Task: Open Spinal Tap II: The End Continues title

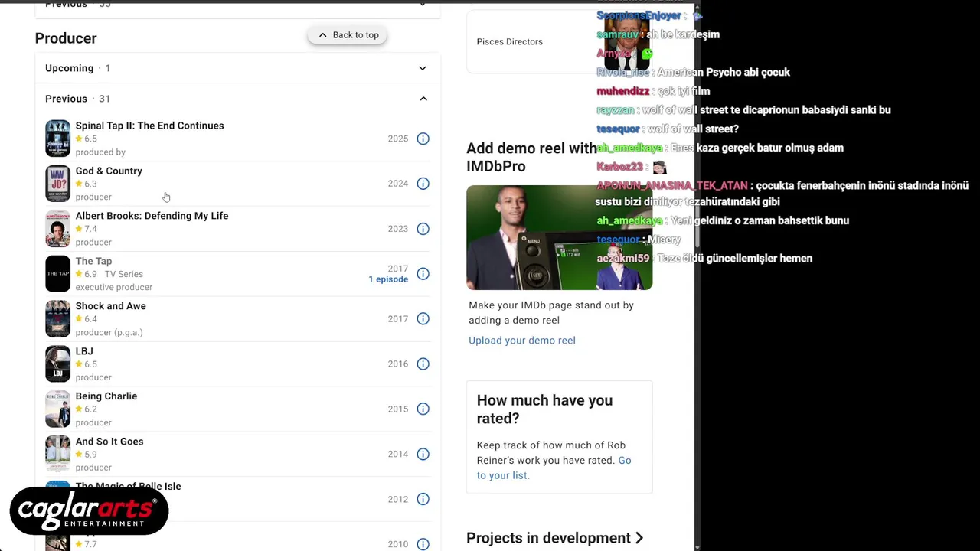Action: coord(149,126)
